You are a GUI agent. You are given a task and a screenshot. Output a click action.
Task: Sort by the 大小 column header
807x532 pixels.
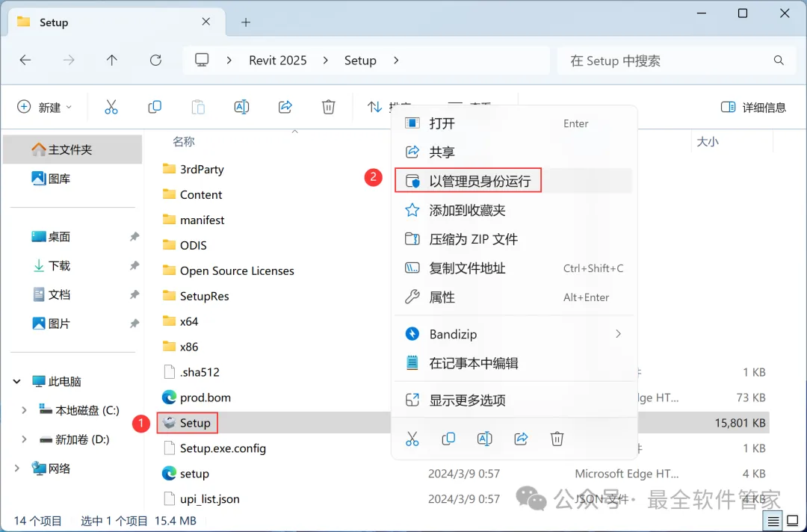(x=707, y=141)
